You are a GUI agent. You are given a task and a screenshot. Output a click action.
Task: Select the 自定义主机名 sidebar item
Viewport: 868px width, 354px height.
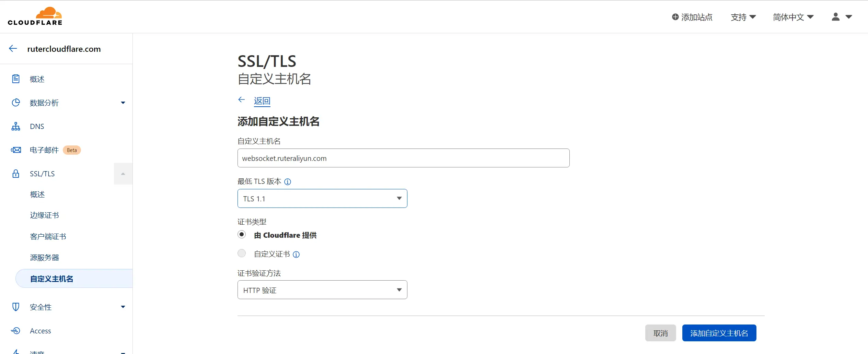[x=74, y=279]
